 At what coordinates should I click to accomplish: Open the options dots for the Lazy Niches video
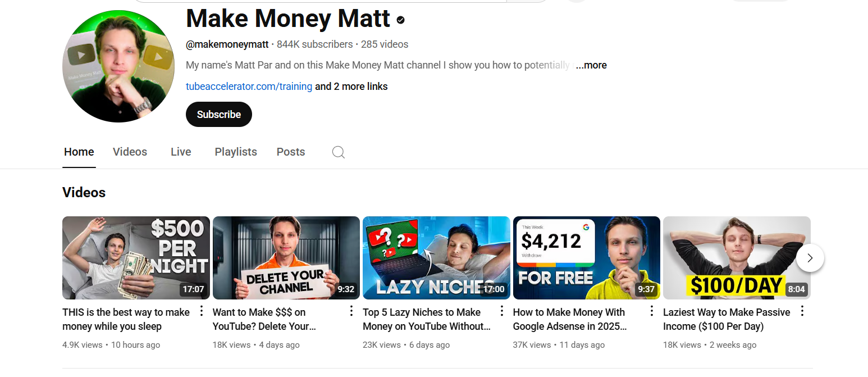[x=501, y=311]
